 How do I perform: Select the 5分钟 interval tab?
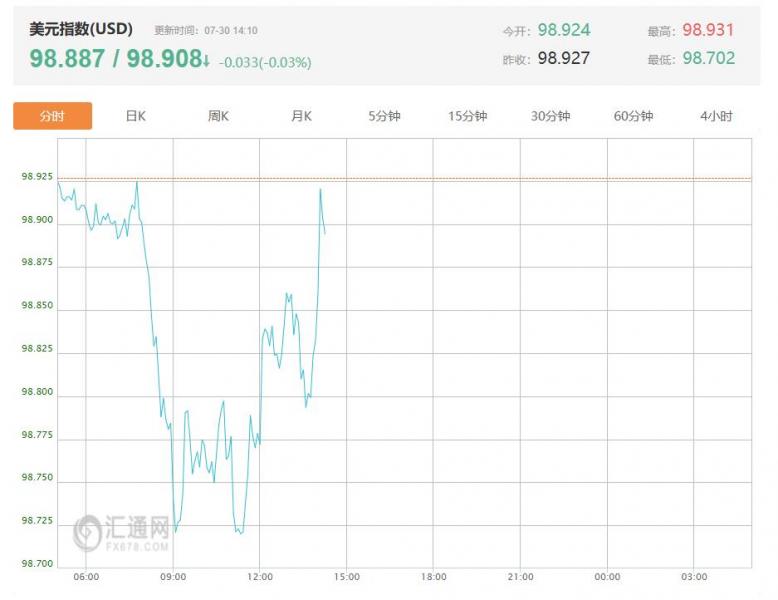[384, 116]
